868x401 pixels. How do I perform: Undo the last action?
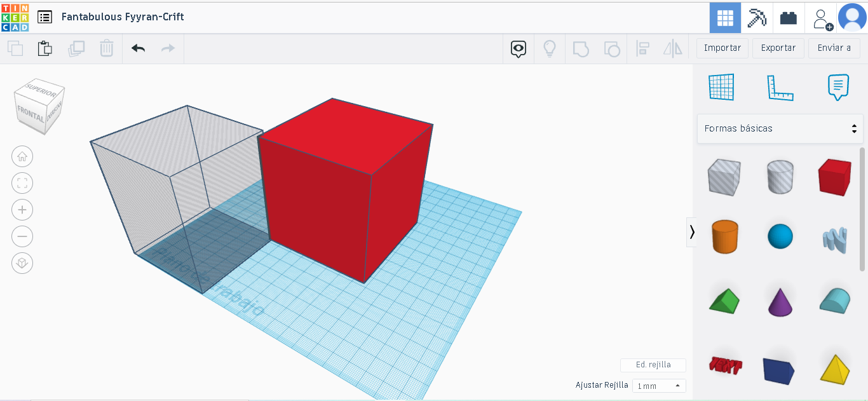tap(138, 48)
